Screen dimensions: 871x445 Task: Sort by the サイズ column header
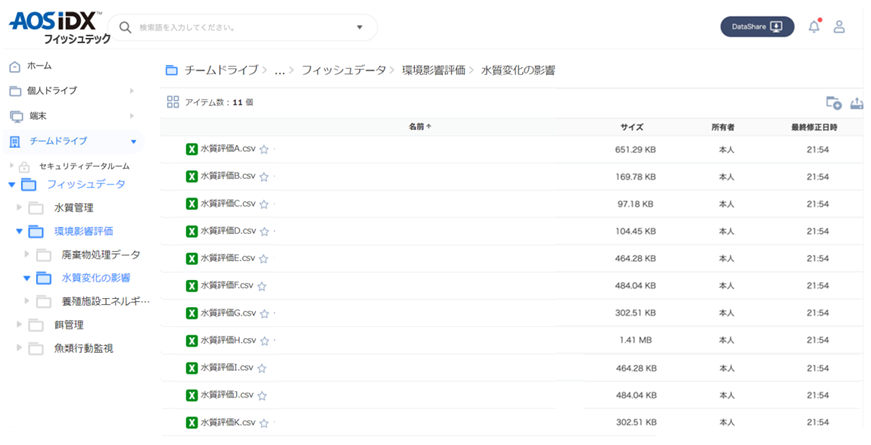(632, 127)
